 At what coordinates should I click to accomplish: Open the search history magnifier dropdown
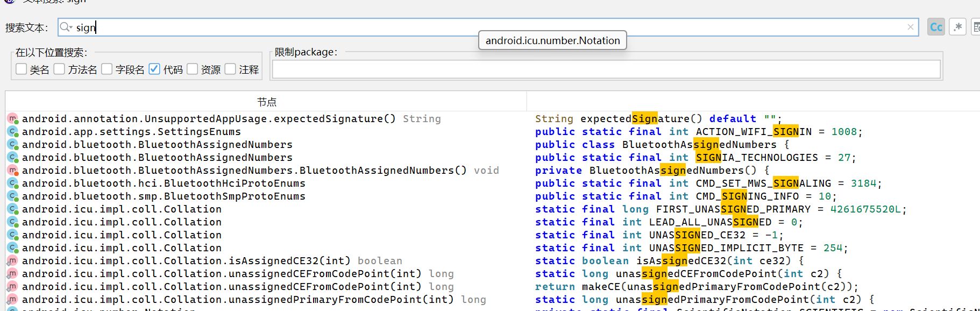point(66,27)
